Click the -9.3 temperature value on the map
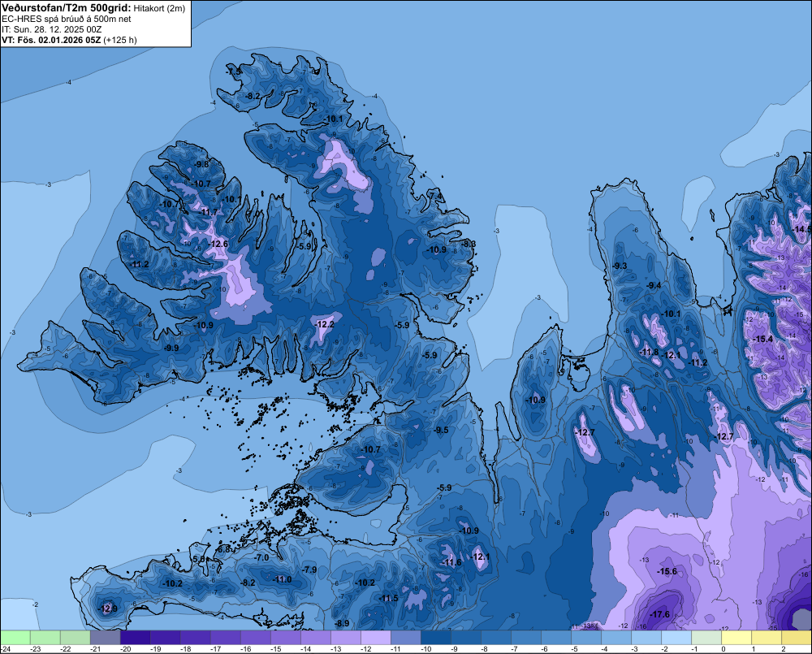 (x=620, y=266)
